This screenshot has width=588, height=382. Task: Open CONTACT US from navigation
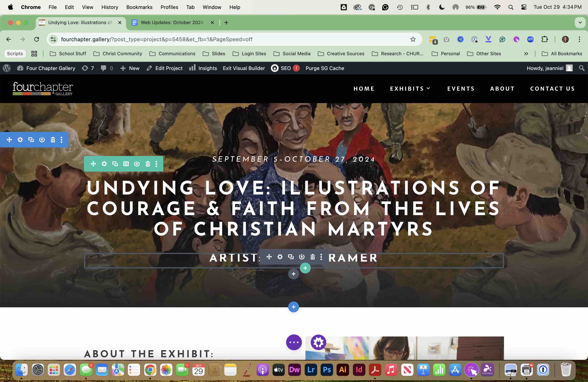pos(552,88)
